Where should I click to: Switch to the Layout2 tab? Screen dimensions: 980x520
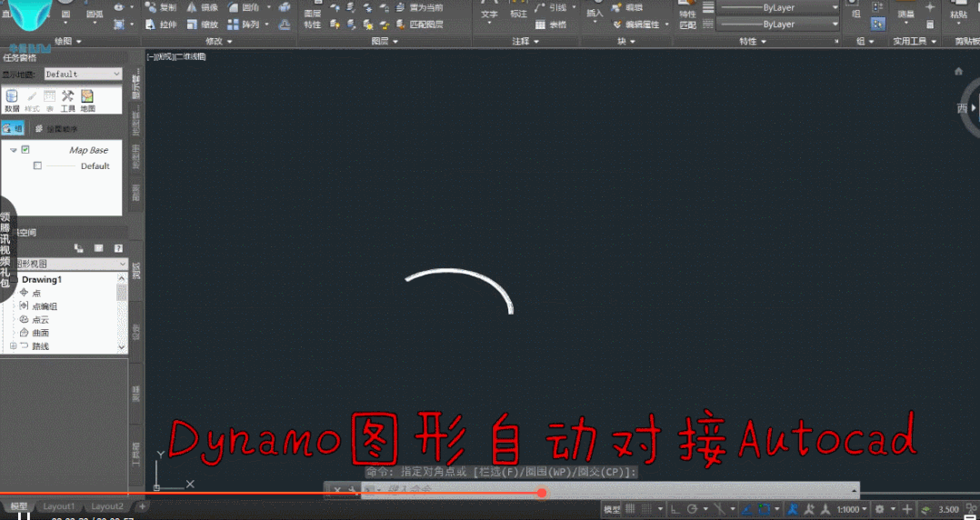point(107,506)
